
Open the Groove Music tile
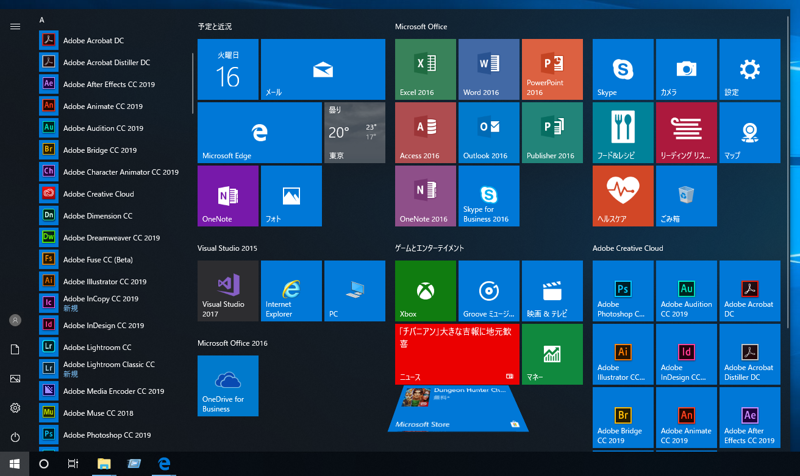[489, 291]
